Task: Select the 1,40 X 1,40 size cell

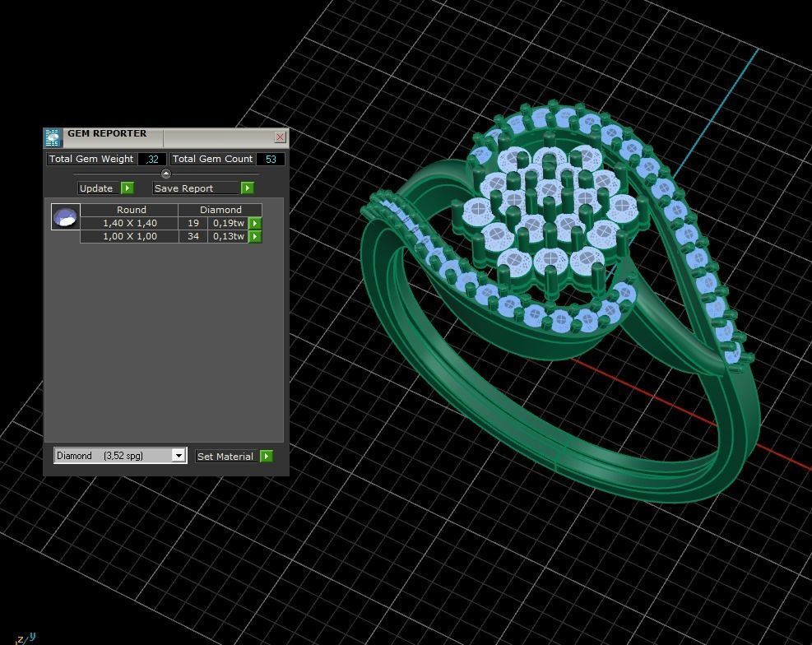Action: point(129,223)
